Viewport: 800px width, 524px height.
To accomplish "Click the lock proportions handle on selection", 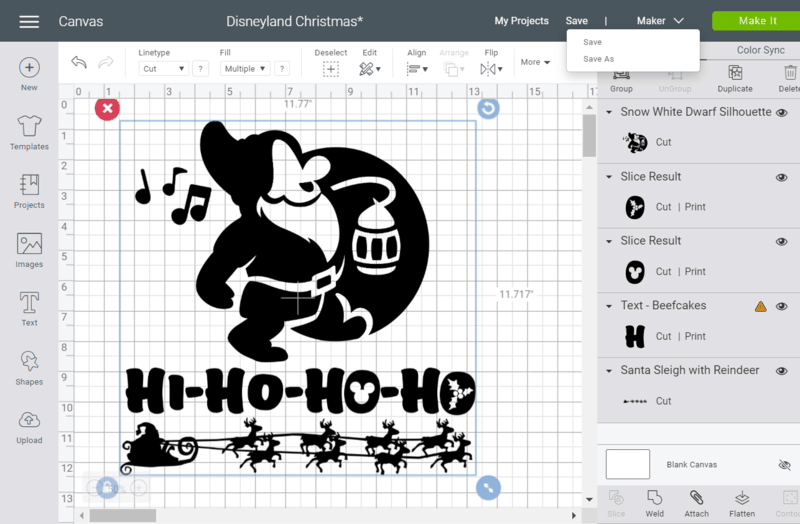I will point(107,488).
